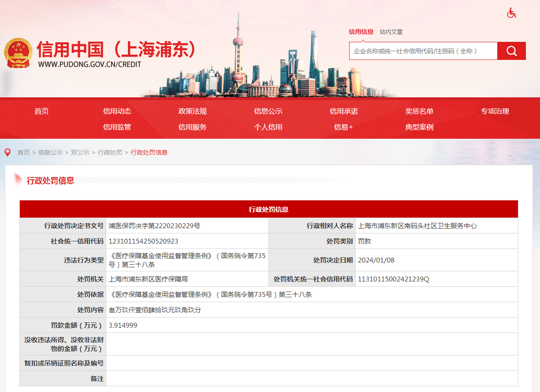Open the 信易+ menu item
This screenshot has height=392, width=540.
pos(343,127)
